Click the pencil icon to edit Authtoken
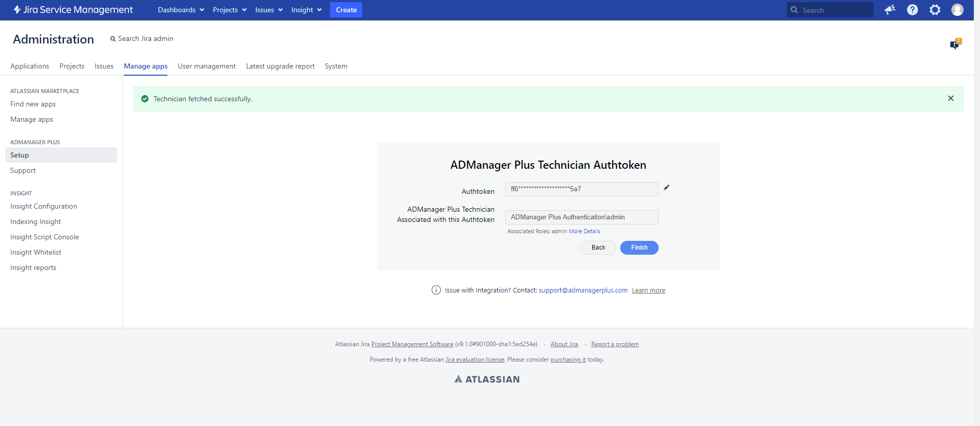Screen dimensions: 980x426 [x=666, y=188]
